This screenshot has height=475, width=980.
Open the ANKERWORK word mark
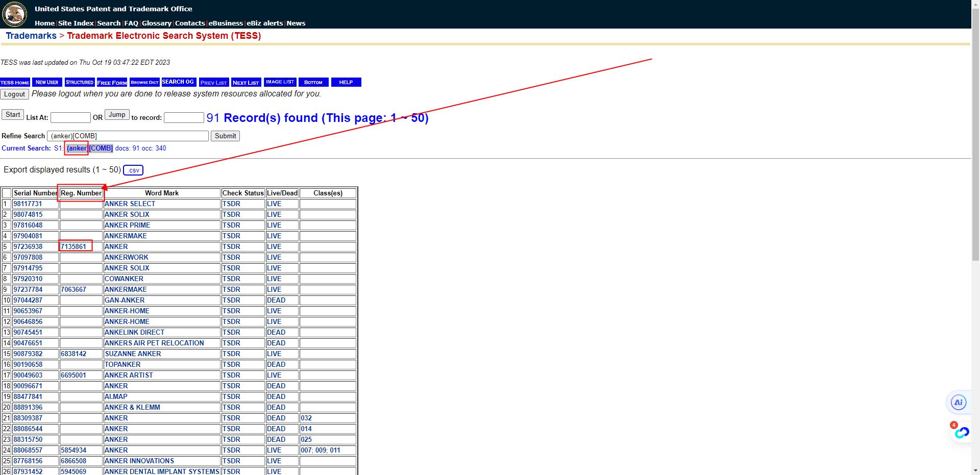point(126,258)
